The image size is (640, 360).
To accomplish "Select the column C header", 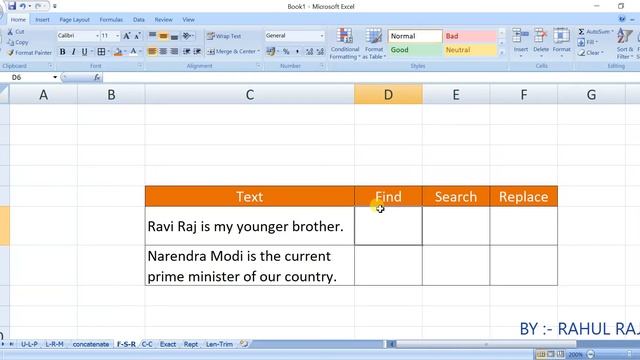I will click(x=249, y=95).
